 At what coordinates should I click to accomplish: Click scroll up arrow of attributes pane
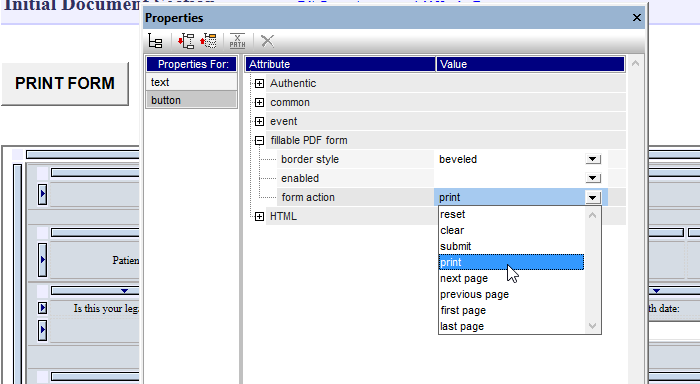pyautogui.click(x=635, y=63)
